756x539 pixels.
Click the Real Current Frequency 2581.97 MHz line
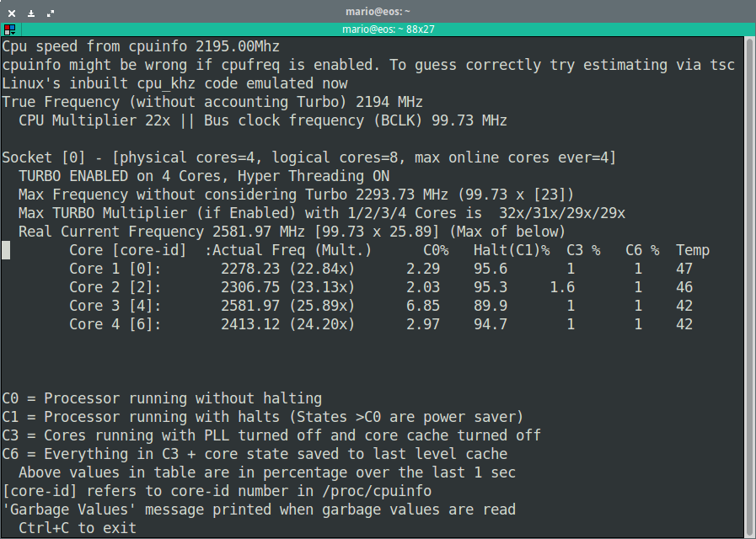point(295,231)
